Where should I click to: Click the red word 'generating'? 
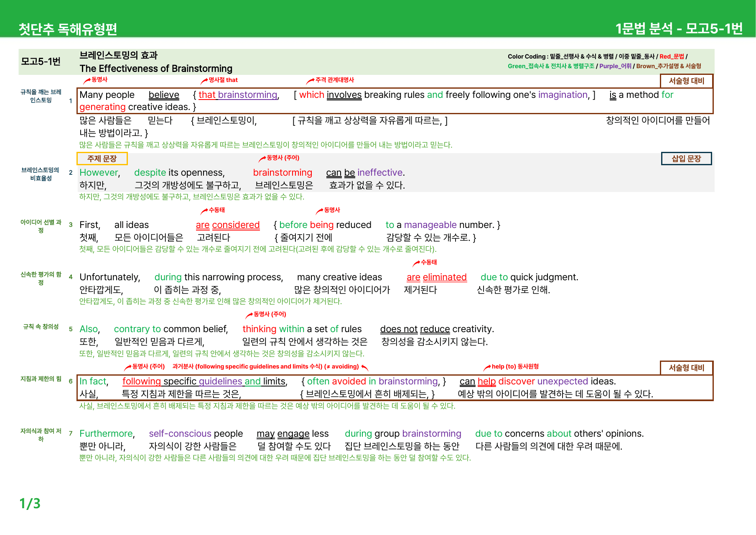[102, 107]
